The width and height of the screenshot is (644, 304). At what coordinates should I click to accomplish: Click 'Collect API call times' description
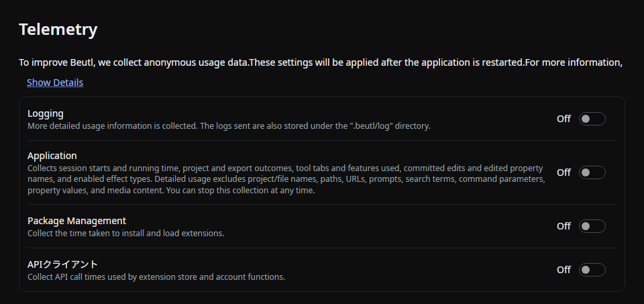156,277
